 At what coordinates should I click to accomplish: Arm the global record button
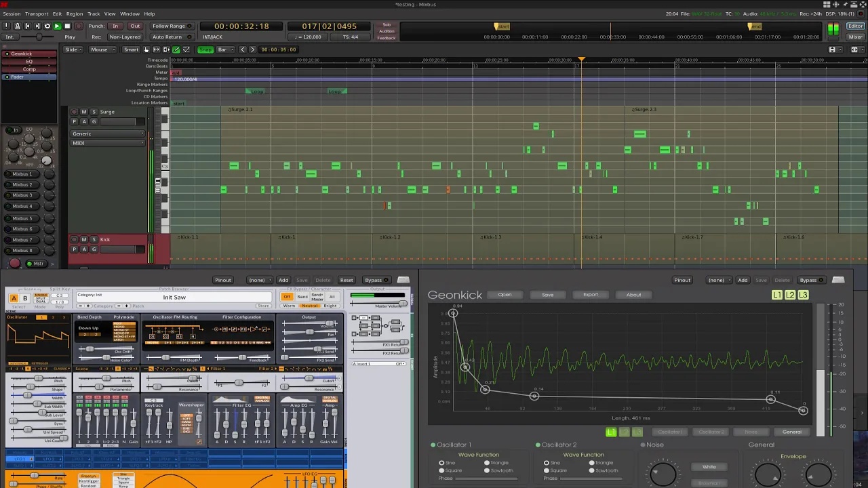point(78,26)
